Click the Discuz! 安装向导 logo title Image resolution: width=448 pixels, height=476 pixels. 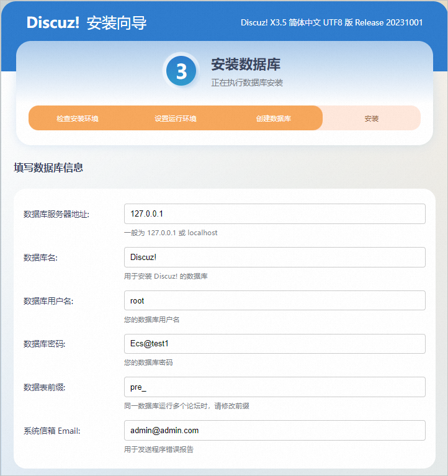click(87, 23)
